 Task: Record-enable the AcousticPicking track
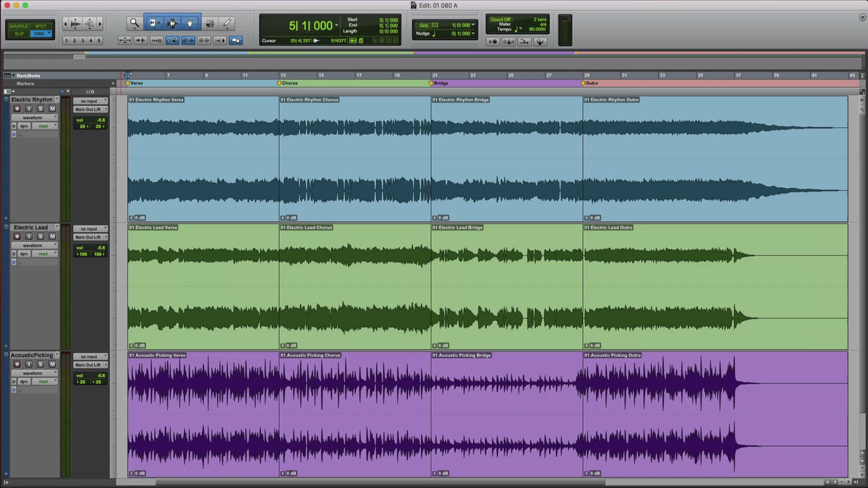pyautogui.click(x=17, y=364)
